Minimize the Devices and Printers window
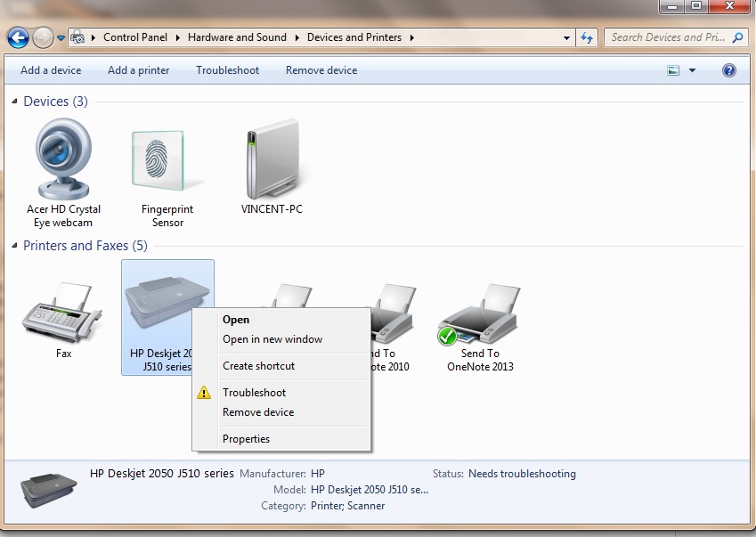This screenshot has height=537, width=756. click(x=672, y=6)
